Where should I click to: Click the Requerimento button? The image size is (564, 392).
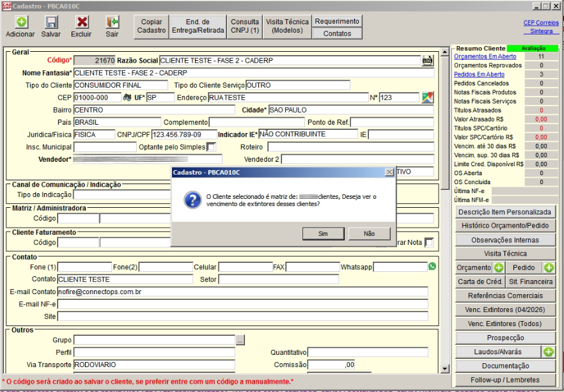[337, 21]
